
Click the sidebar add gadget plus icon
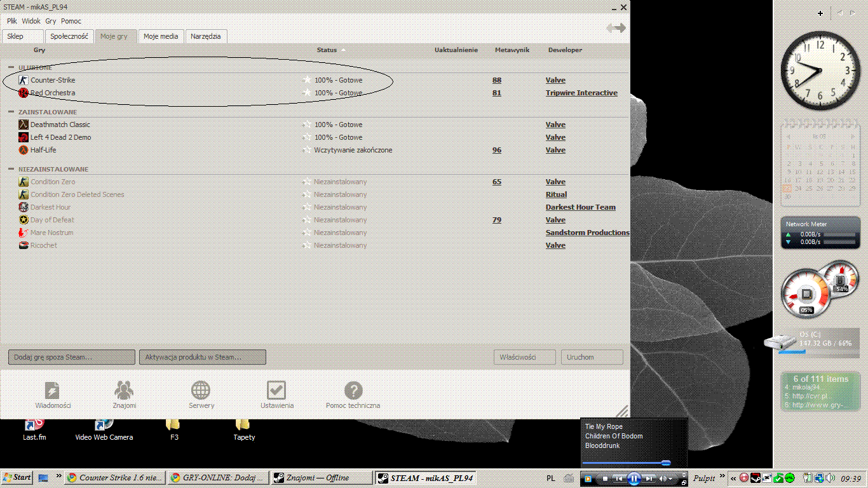pos(820,13)
